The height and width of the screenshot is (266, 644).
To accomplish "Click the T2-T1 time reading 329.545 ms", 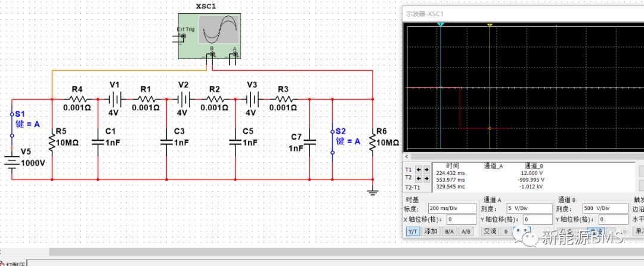I will 451,186.
